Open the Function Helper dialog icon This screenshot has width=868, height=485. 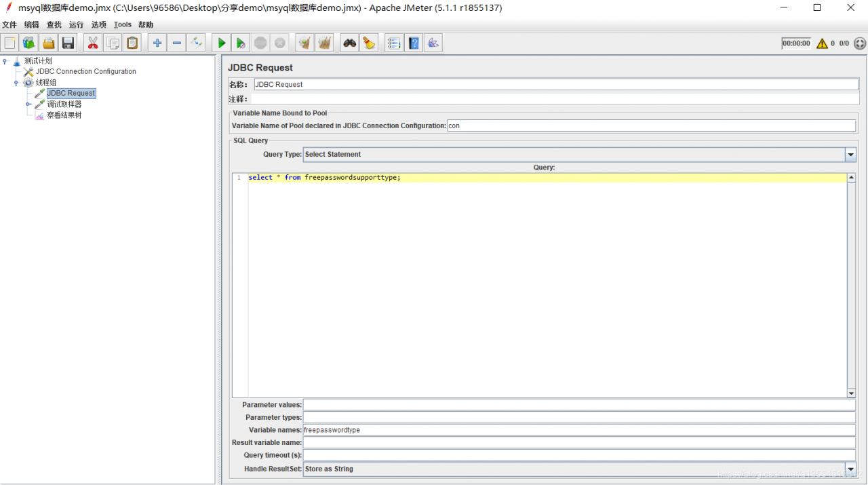pos(394,43)
